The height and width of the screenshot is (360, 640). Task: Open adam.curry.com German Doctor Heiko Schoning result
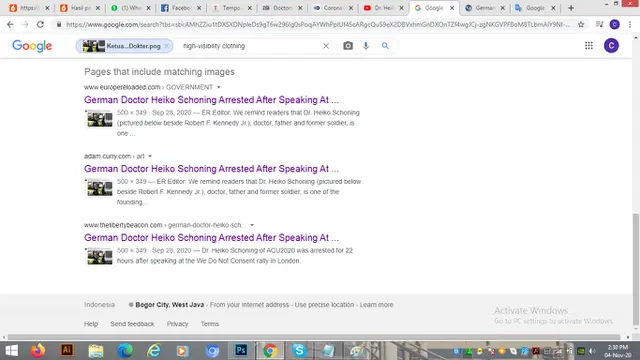tap(211, 169)
